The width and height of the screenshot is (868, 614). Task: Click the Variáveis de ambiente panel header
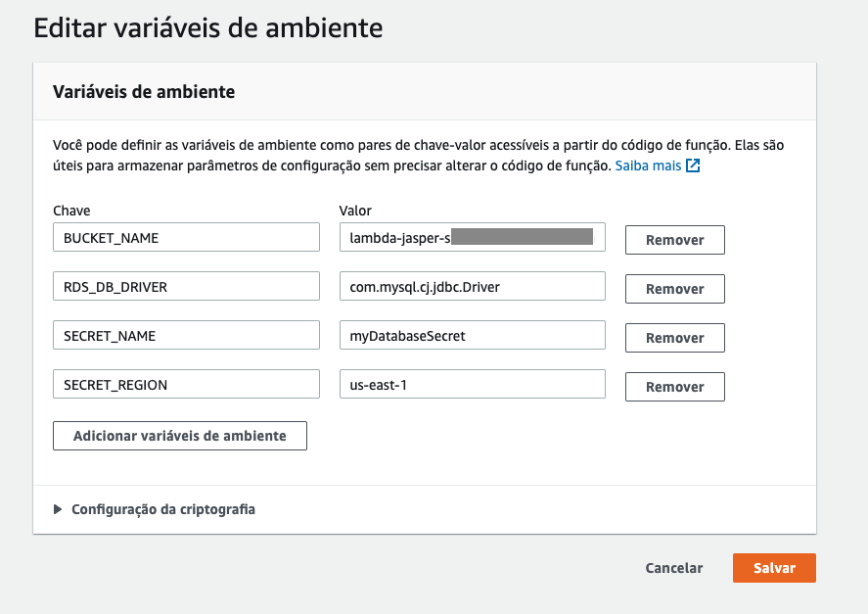(143, 92)
